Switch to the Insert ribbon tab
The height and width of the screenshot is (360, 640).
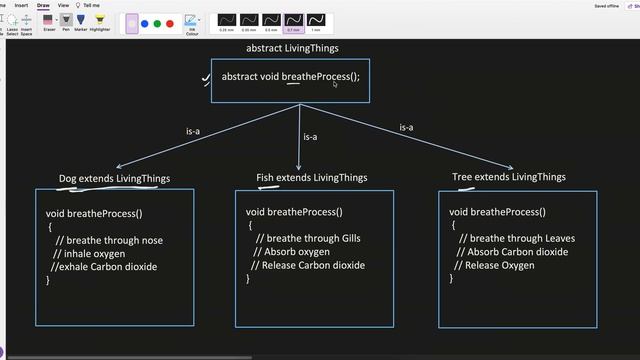pyautogui.click(x=21, y=5)
